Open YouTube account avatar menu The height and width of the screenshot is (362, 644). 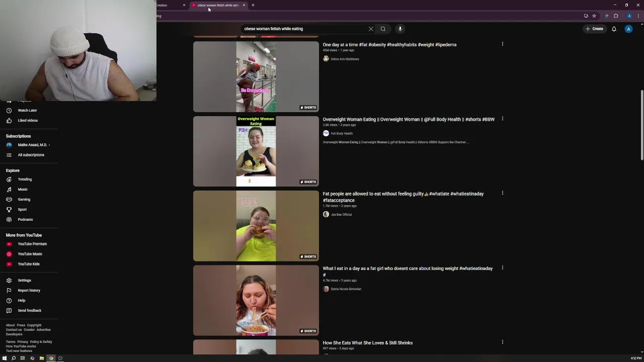[x=628, y=29]
